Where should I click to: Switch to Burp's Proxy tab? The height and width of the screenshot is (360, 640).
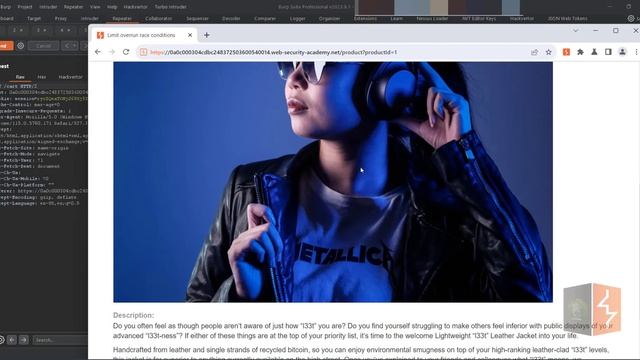point(60,18)
